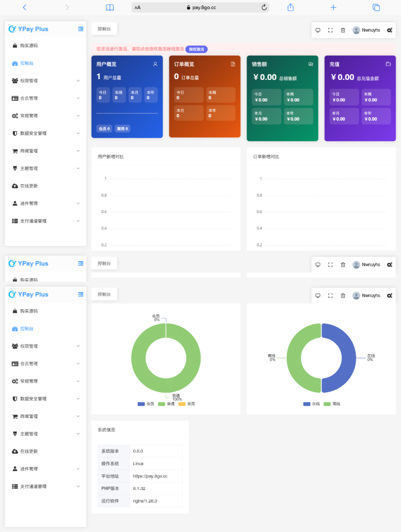Toggle the 会员 legend in the member donut chart

coord(146,404)
